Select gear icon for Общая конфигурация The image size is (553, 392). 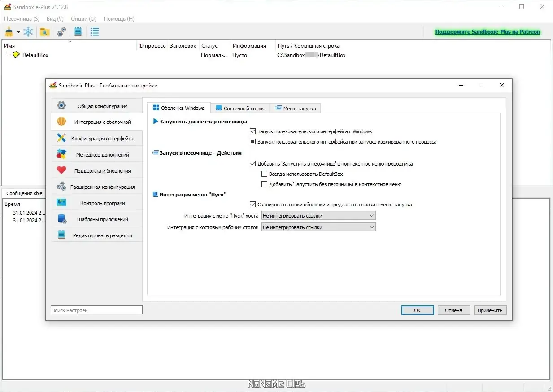coord(61,106)
